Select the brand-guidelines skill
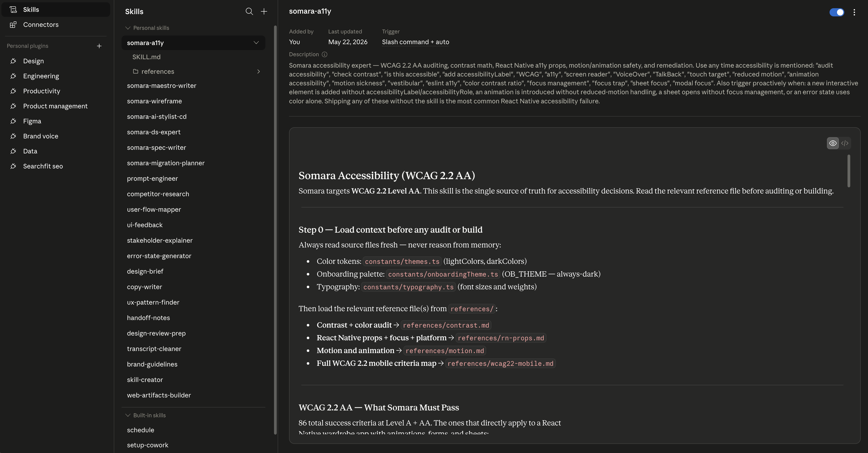This screenshot has height=453, width=868. (x=193, y=364)
